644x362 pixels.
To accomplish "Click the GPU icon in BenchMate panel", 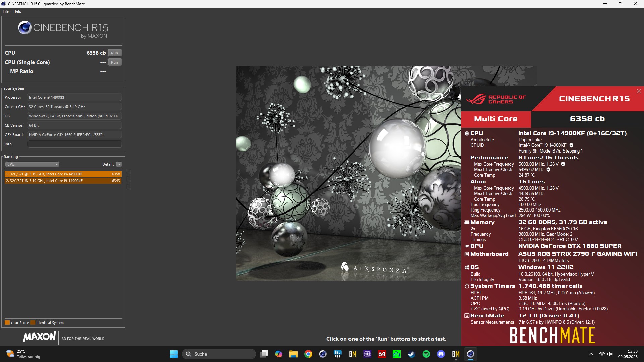I will [467, 246].
